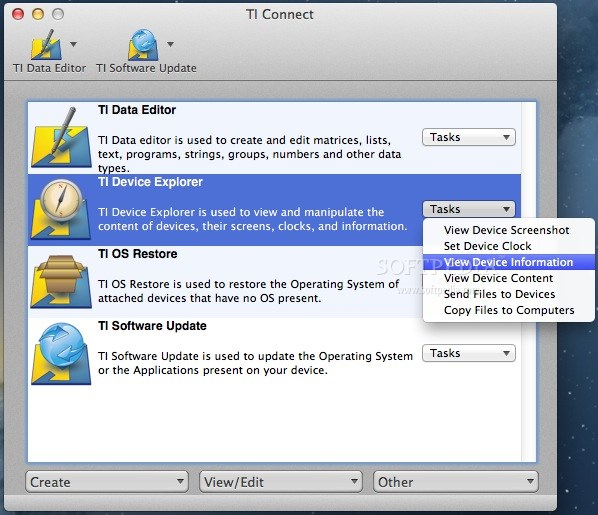Click the TI Device Explorer description text
The height and width of the screenshot is (515, 598).
[x=252, y=219]
